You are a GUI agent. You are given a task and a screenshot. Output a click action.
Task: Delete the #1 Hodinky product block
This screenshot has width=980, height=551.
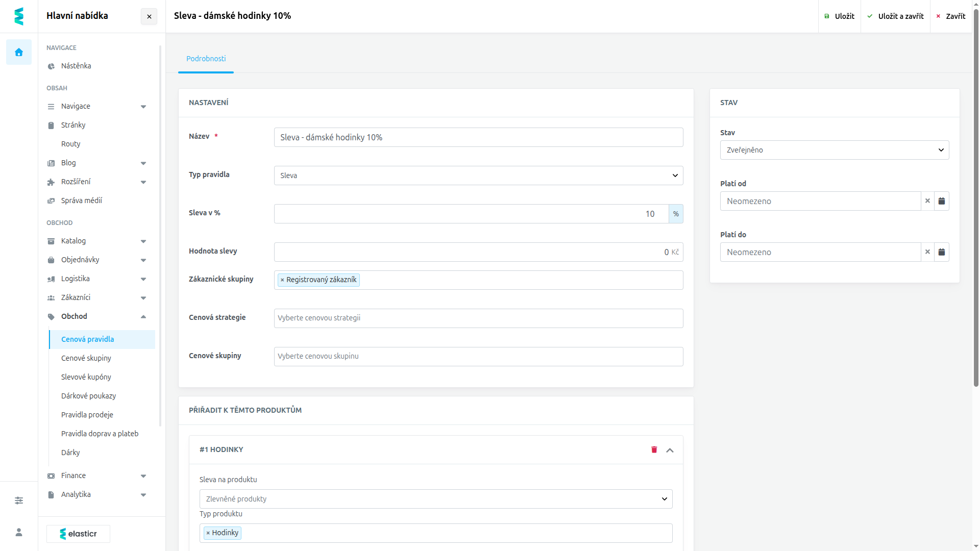654,449
